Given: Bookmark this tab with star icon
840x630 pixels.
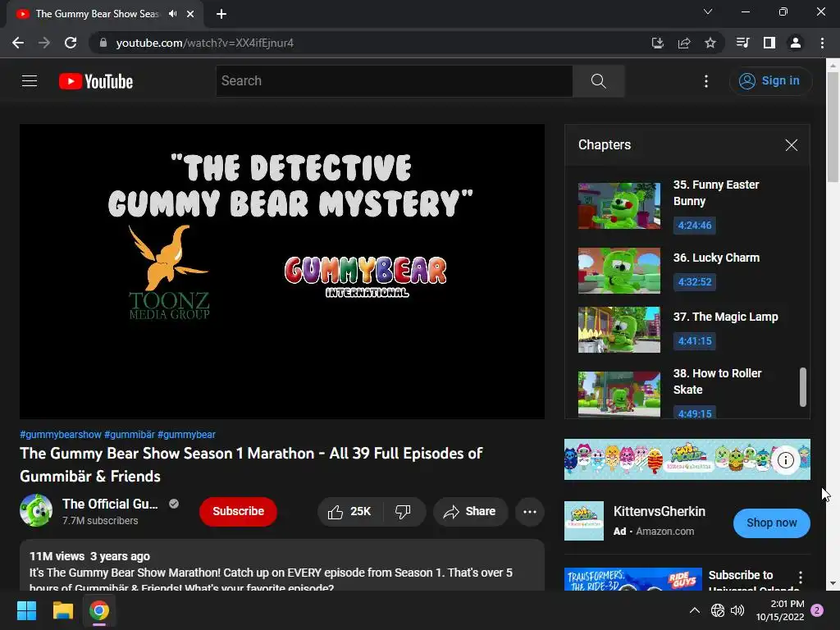Looking at the screenshot, I should click(x=710, y=43).
